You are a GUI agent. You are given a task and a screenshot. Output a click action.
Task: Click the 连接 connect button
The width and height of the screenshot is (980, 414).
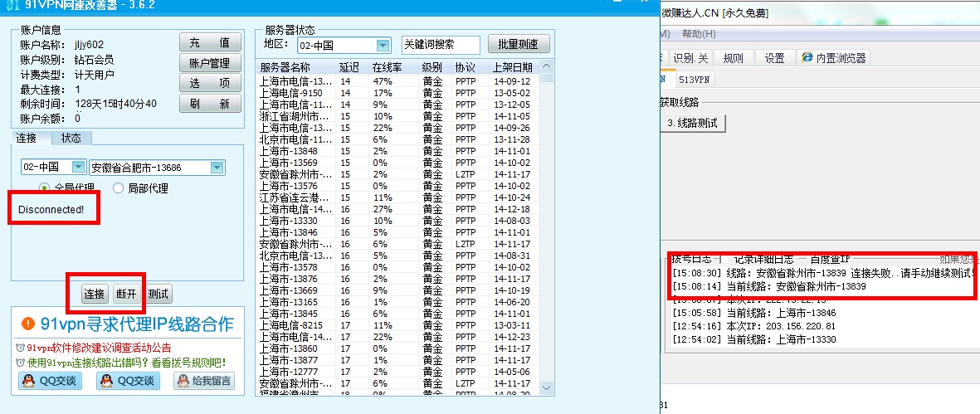click(x=95, y=294)
